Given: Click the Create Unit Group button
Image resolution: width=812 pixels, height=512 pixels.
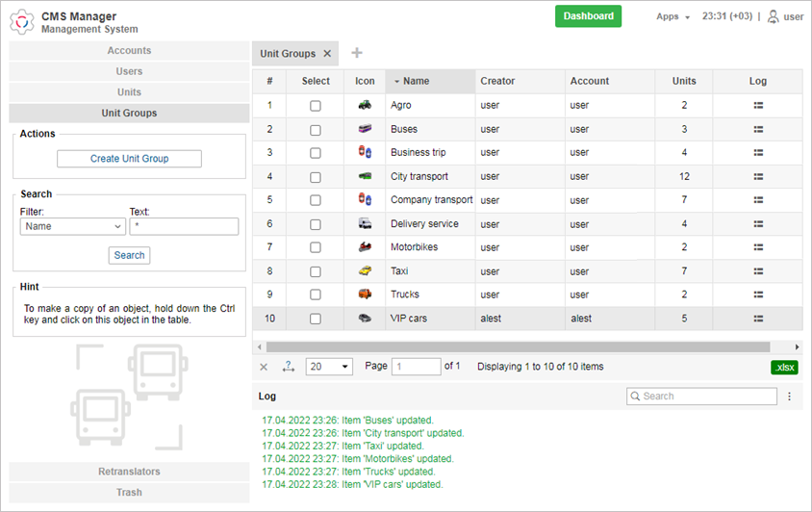Looking at the screenshot, I should point(129,159).
